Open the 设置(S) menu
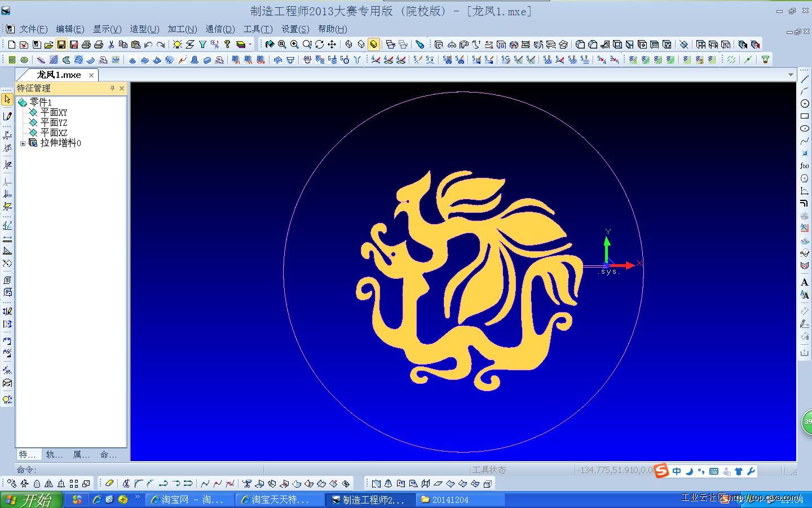Viewport: 812px width, 508px height. coord(295,29)
